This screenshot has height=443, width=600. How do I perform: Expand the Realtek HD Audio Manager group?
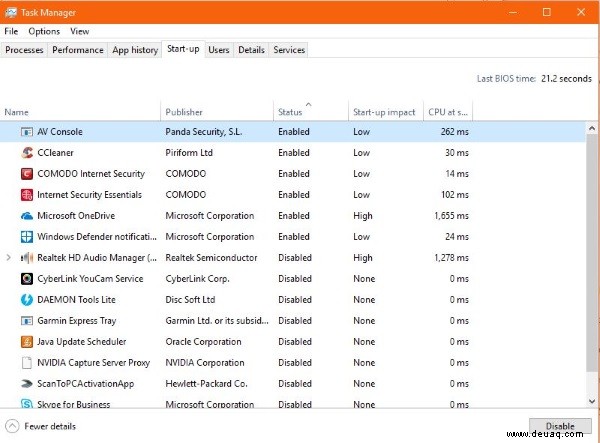click(x=8, y=258)
